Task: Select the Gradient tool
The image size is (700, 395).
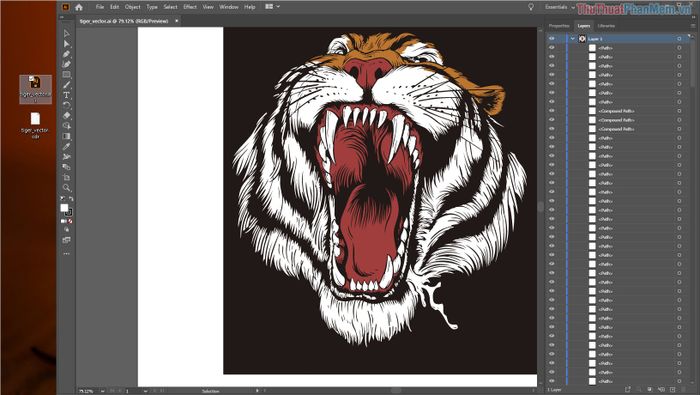Action: 67,136
